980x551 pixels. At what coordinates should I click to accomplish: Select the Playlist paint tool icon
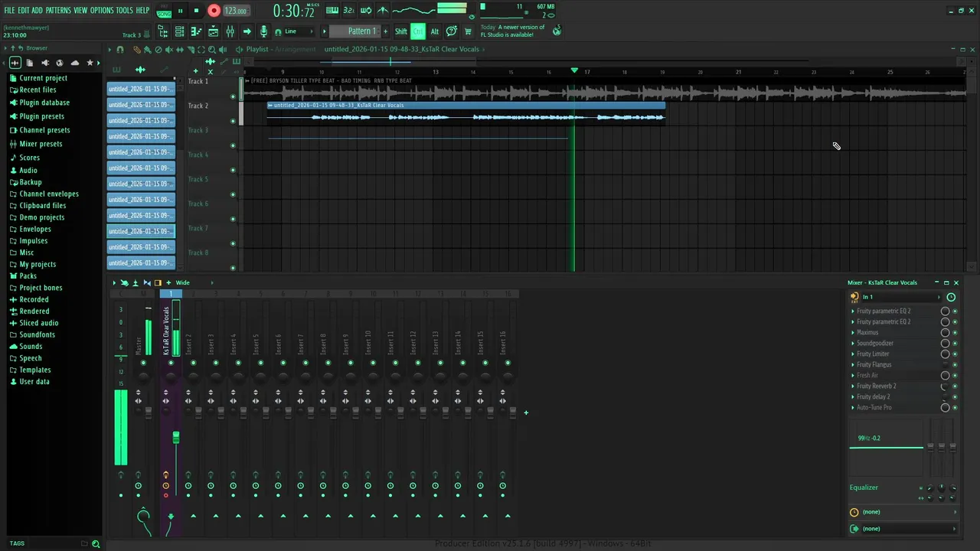[147, 50]
